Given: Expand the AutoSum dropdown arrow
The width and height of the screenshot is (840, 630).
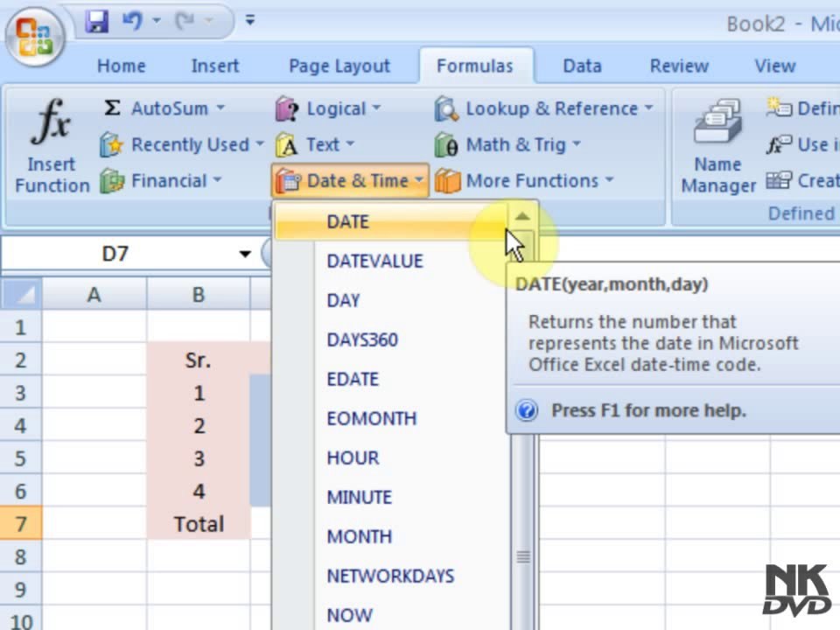Looking at the screenshot, I should (220, 108).
